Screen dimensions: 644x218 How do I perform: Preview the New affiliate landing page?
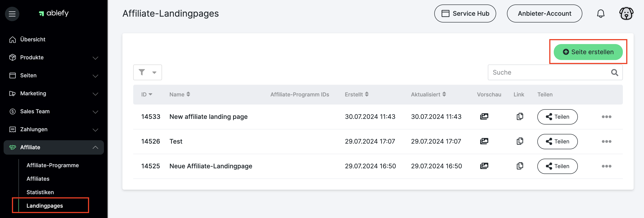pos(484,117)
